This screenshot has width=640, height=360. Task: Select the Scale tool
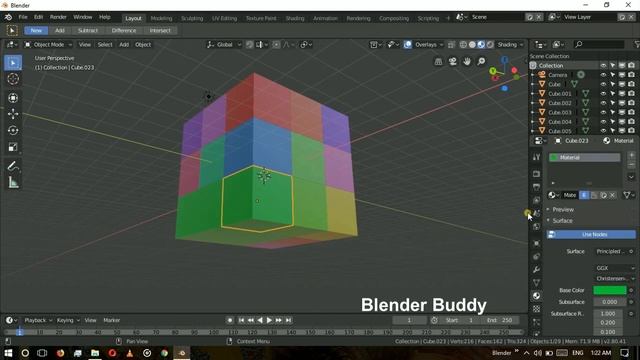point(13,147)
